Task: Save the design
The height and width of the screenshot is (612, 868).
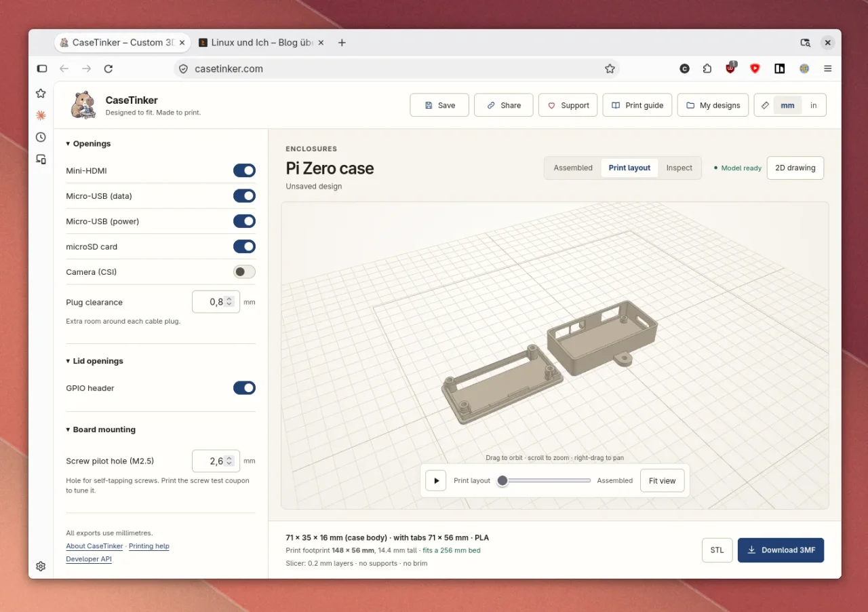Action: click(x=439, y=105)
